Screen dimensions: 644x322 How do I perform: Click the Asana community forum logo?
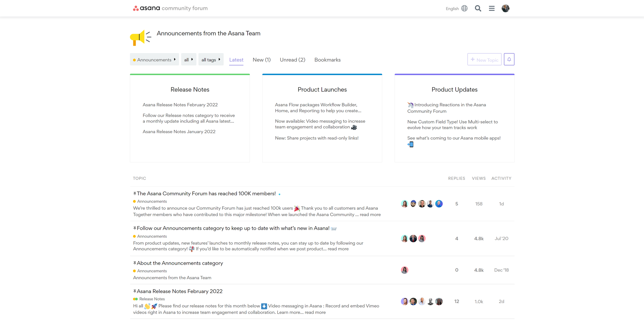pyautogui.click(x=170, y=8)
